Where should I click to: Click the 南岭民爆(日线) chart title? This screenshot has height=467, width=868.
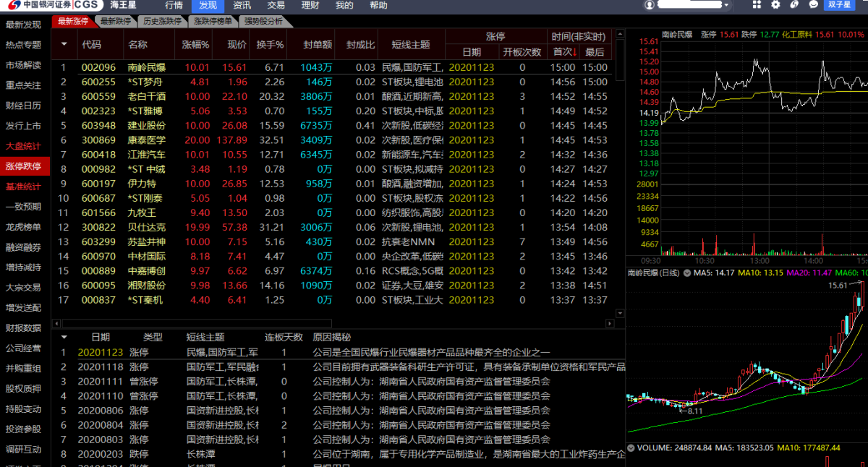click(654, 273)
